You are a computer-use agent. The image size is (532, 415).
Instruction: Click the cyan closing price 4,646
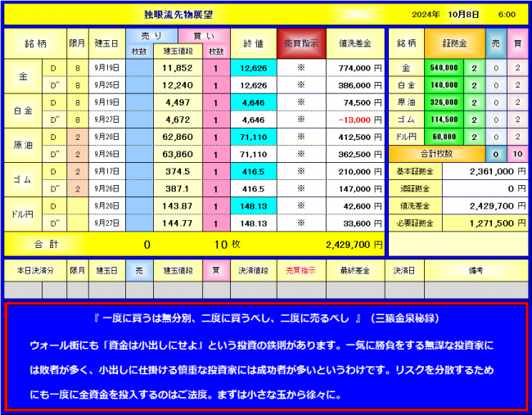254,103
